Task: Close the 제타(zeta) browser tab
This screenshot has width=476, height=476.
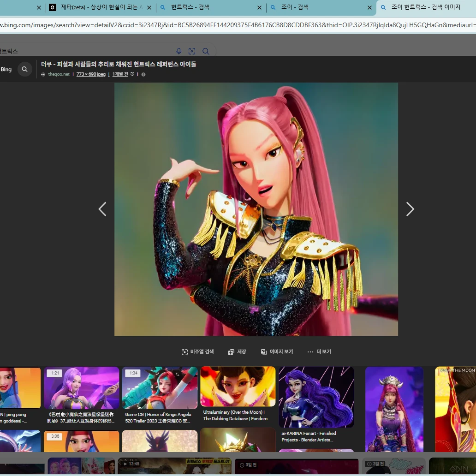Action: 149,7
